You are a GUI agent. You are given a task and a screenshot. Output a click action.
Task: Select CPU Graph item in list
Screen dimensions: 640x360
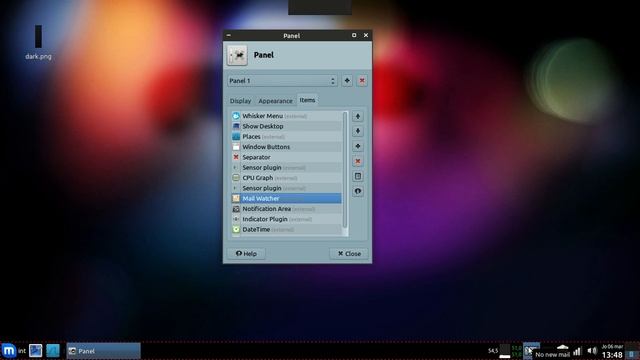pyautogui.click(x=287, y=178)
